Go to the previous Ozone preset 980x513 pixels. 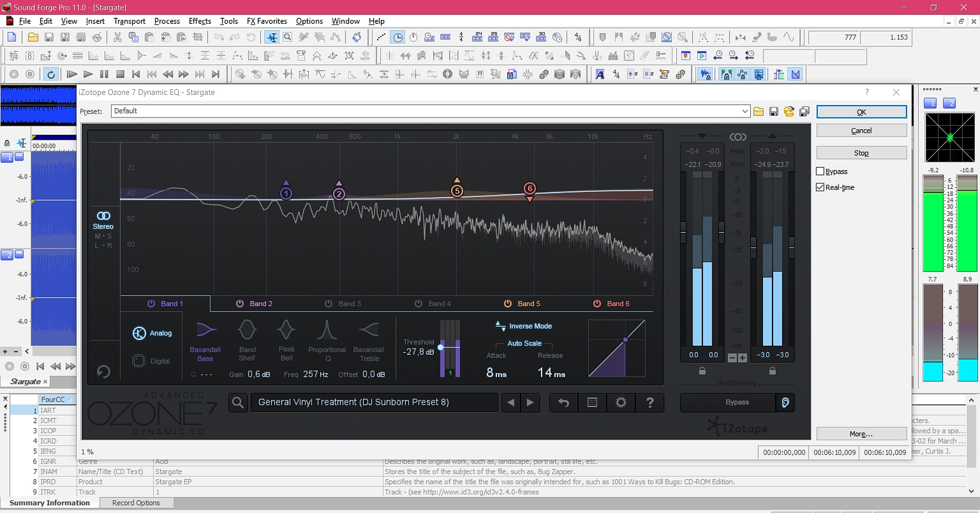511,403
